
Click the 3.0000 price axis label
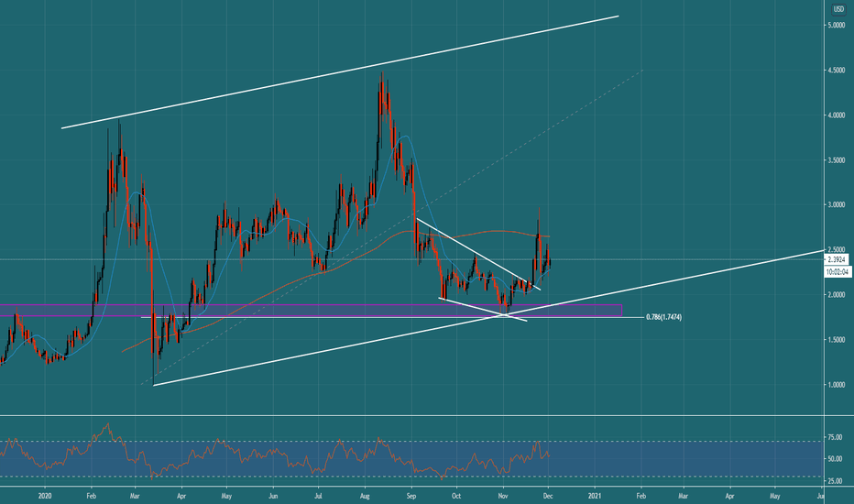[x=837, y=205]
